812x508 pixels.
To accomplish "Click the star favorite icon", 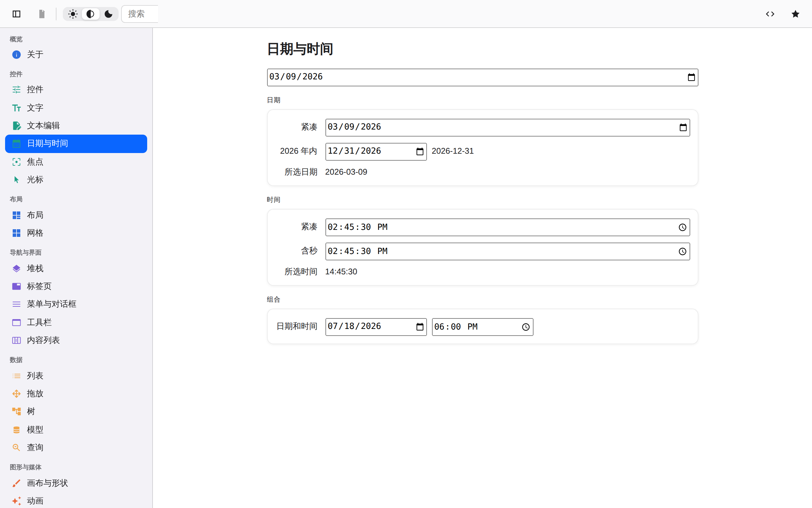I will [x=795, y=14].
